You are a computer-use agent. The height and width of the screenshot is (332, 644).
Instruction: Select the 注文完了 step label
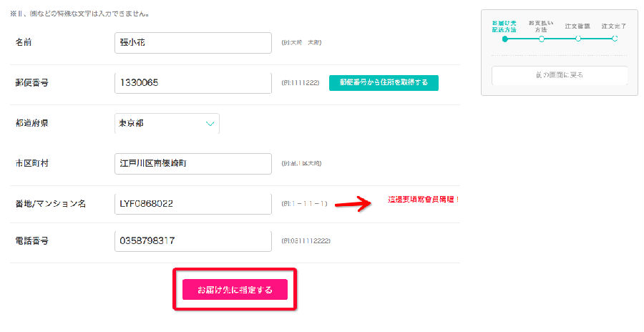614,26
